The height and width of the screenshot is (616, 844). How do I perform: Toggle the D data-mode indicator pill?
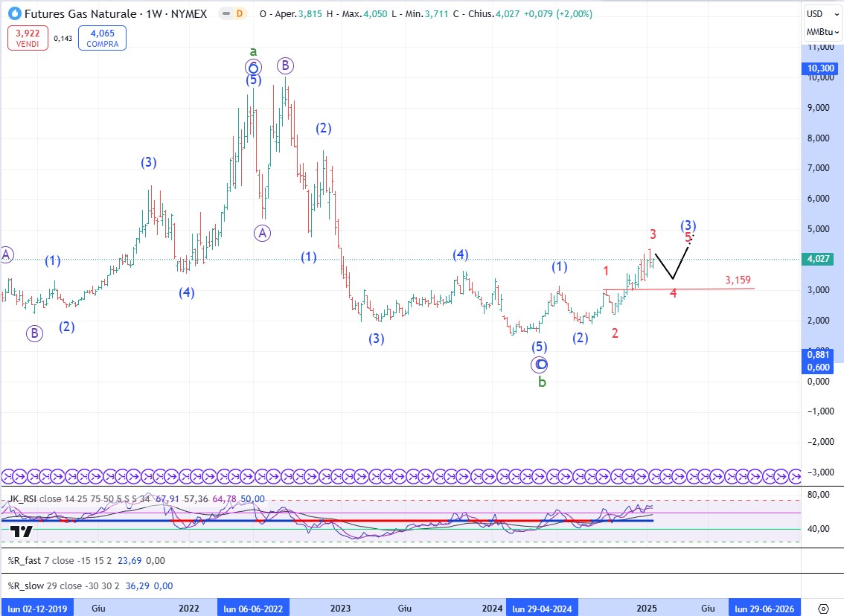coord(238,13)
